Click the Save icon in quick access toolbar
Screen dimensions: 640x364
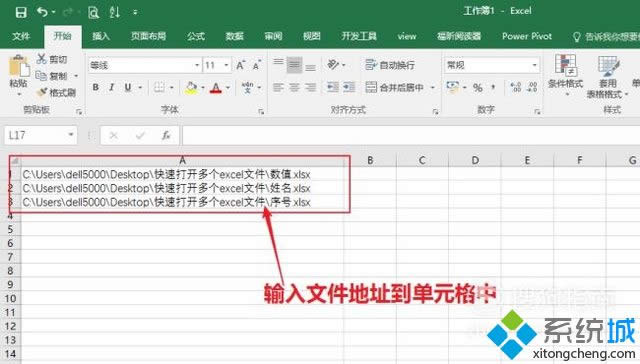[x=21, y=12]
